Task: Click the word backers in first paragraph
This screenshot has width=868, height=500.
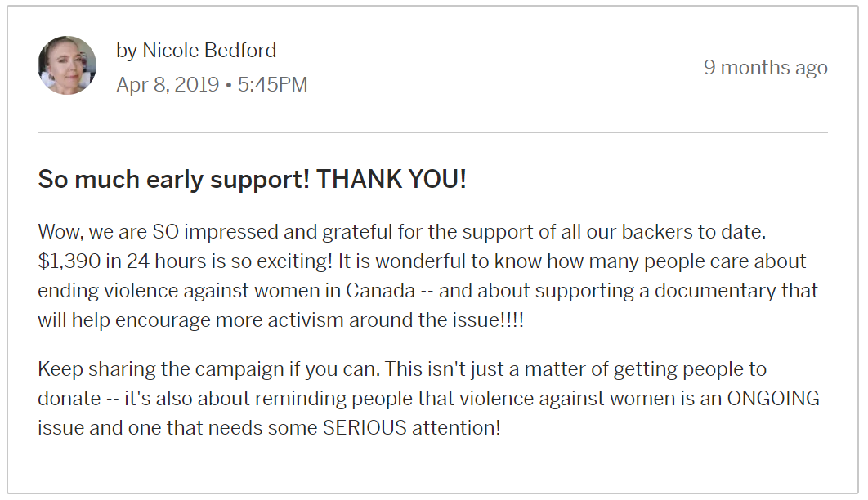Action: pos(657,232)
